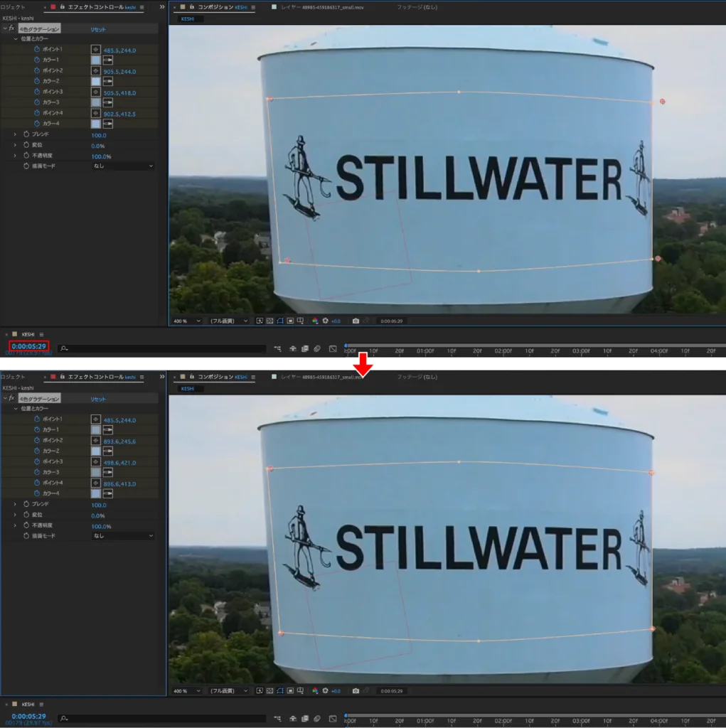
Task: Toggle 不透明度 stopwatch in the lower screenshot
Action: coord(26,525)
